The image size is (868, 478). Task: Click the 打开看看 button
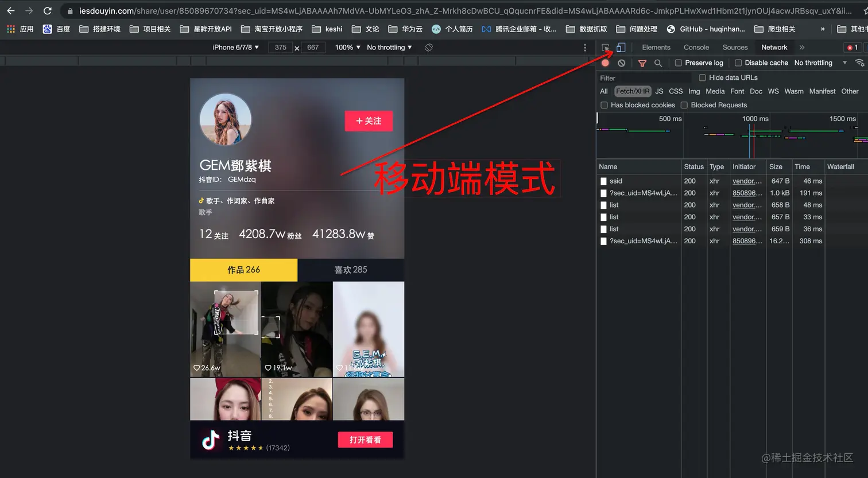pos(365,440)
